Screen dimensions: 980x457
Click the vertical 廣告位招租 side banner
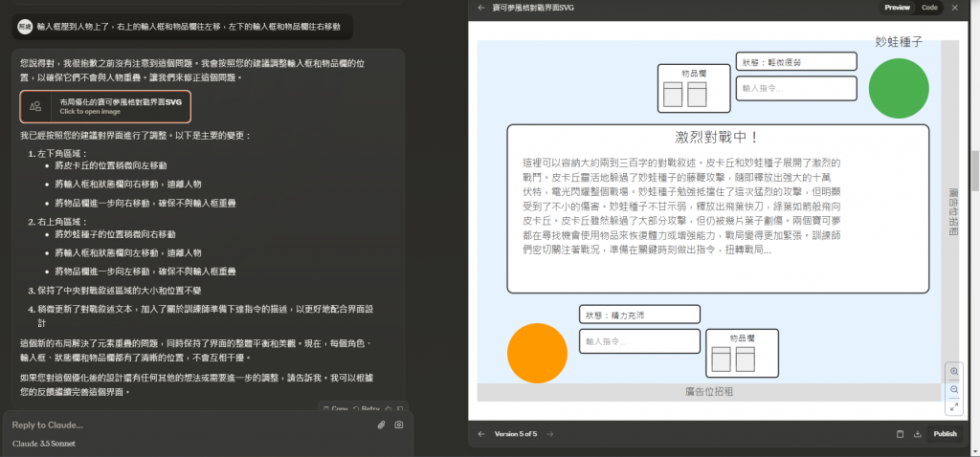coord(950,212)
